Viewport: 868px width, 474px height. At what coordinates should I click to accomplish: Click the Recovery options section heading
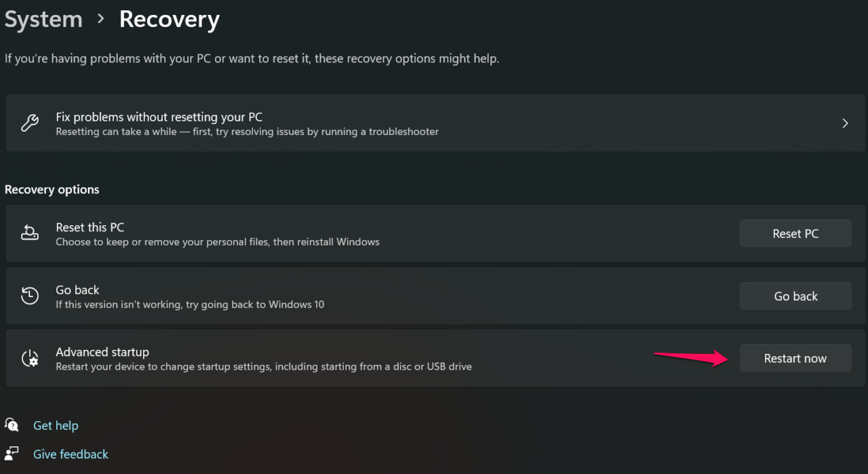[52, 189]
